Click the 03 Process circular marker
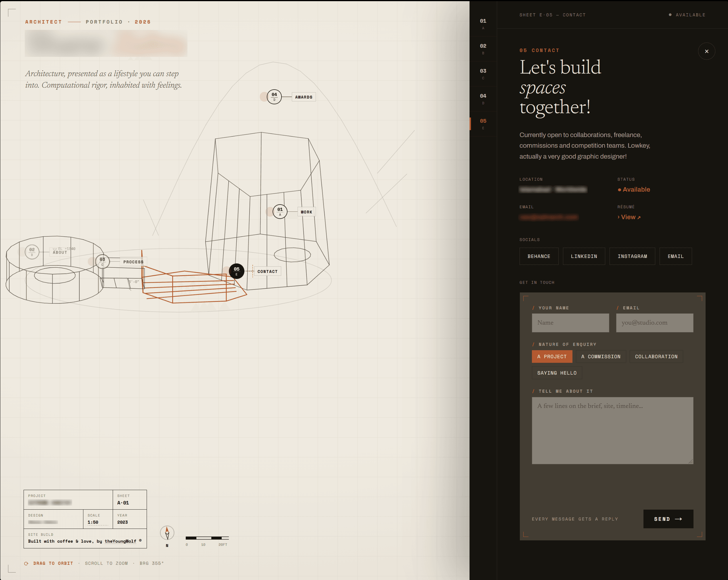This screenshot has height=580, width=728. click(x=102, y=261)
